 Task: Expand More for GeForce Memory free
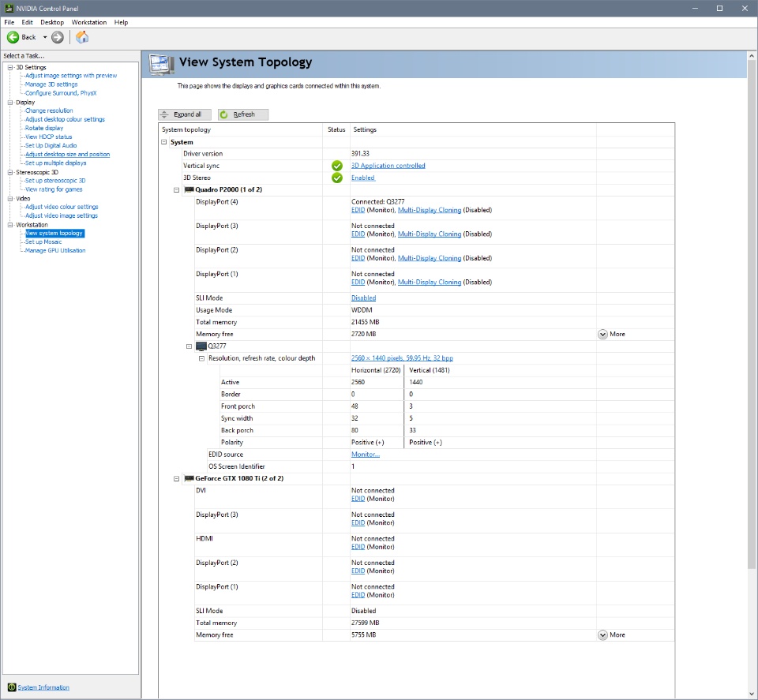pos(611,635)
